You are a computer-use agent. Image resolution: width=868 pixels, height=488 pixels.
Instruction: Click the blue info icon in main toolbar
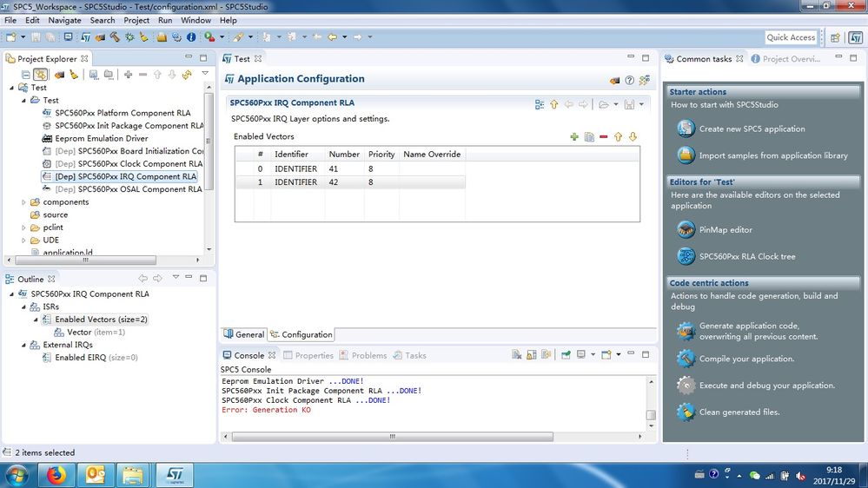(x=191, y=37)
